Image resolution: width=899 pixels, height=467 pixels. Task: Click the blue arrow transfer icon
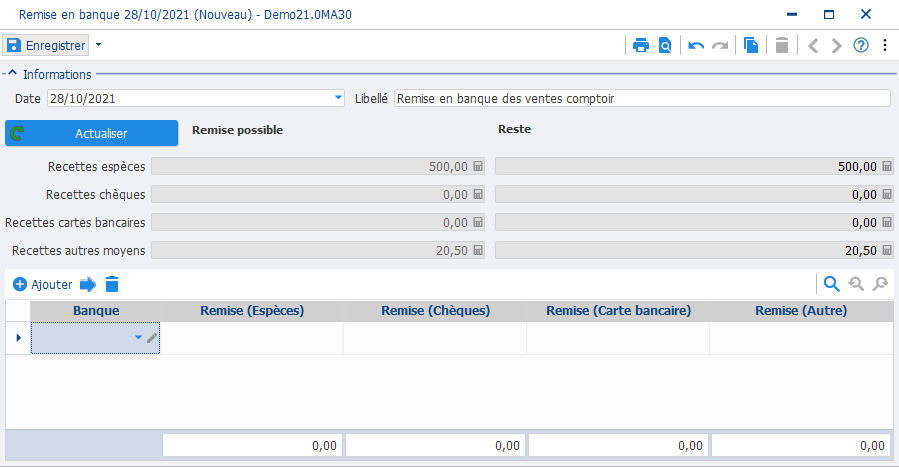88,284
